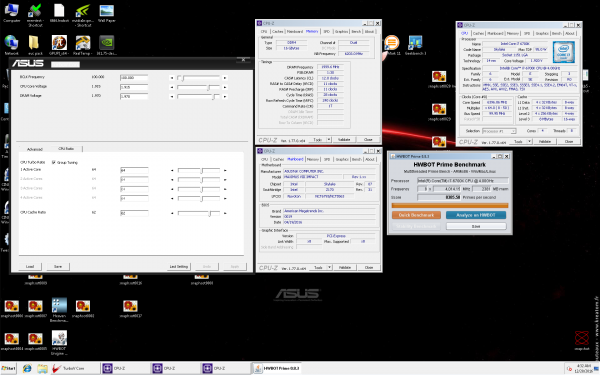Image resolution: width=600 pixels, height=375 pixels.
Task: Click the Analyze on HWBOT button
Action: point(476,215)
